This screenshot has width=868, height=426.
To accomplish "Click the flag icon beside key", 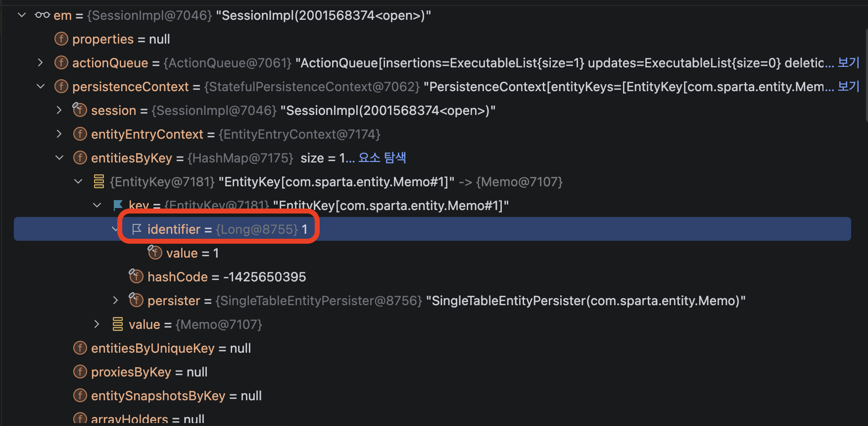I will 118,205.
